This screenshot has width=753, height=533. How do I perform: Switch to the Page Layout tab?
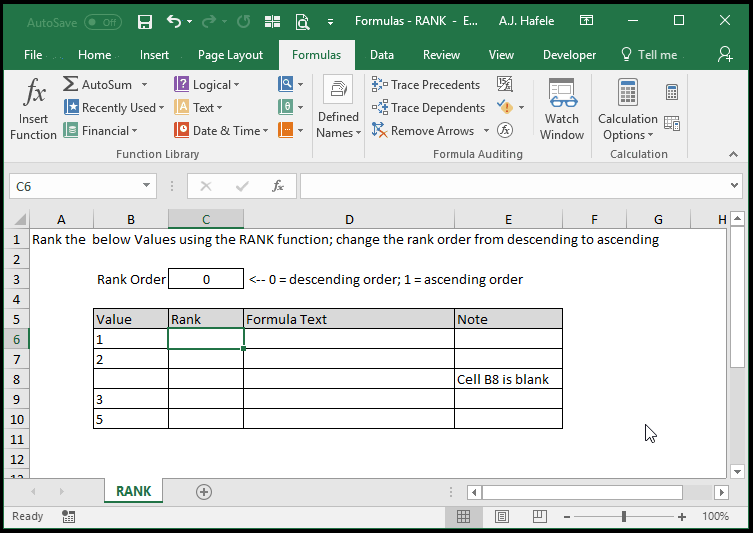tap(230, 55)
